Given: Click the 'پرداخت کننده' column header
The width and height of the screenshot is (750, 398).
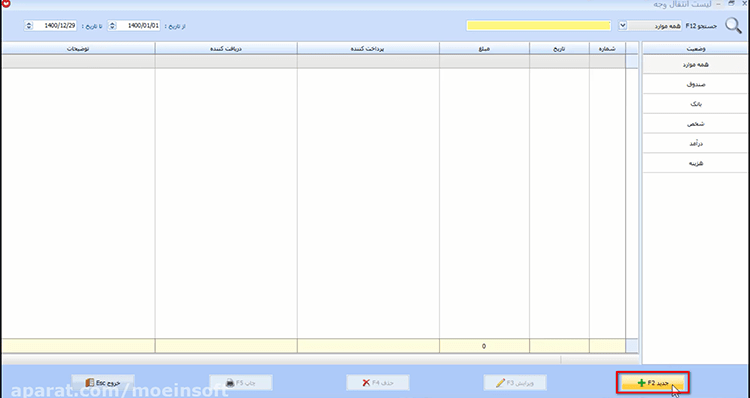Looking at the screenshot, I should click(x=368, y=48).
